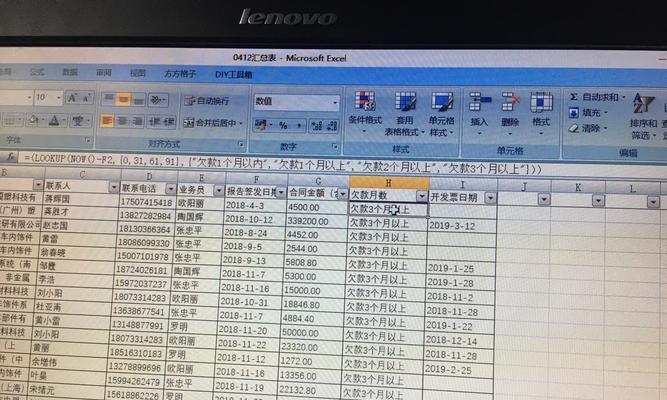Image resolution: width=667 pixels, height=400 pixels.
Task: Increase the font size with the A-up icon
Action: tap(72, 98)
